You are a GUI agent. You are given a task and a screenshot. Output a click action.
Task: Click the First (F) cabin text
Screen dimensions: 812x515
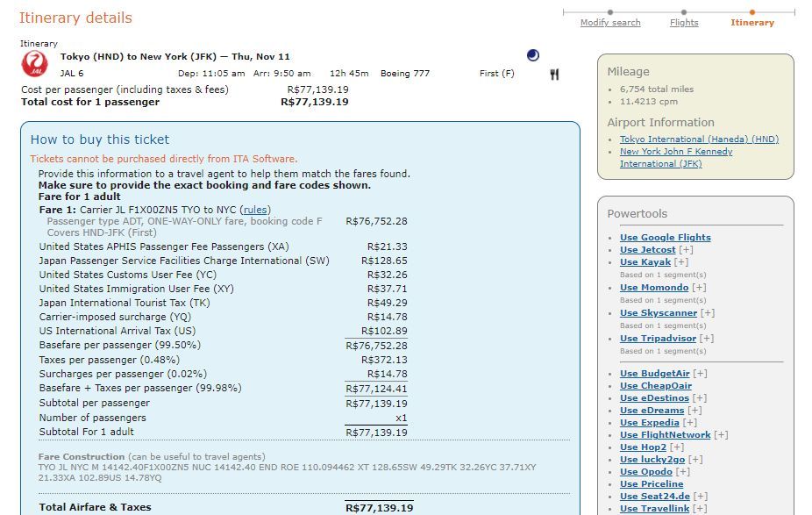[x=496, y=74]
